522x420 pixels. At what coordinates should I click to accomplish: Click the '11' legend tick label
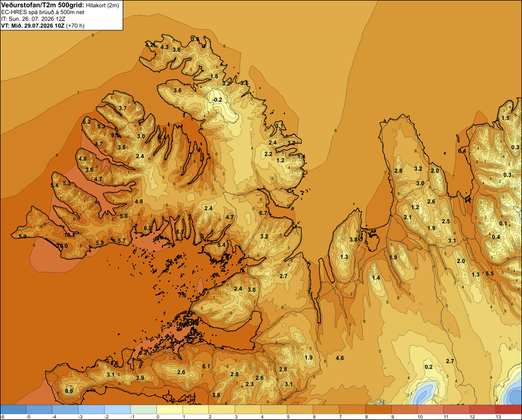446,417
